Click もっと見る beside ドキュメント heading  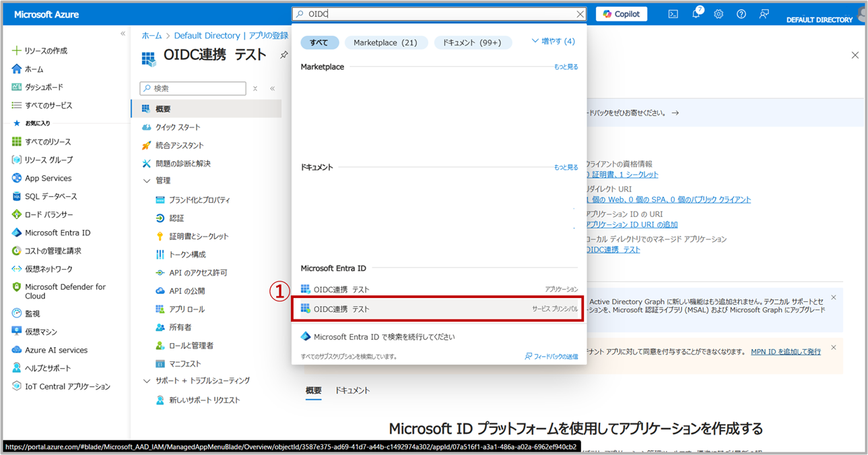[566, 167]
